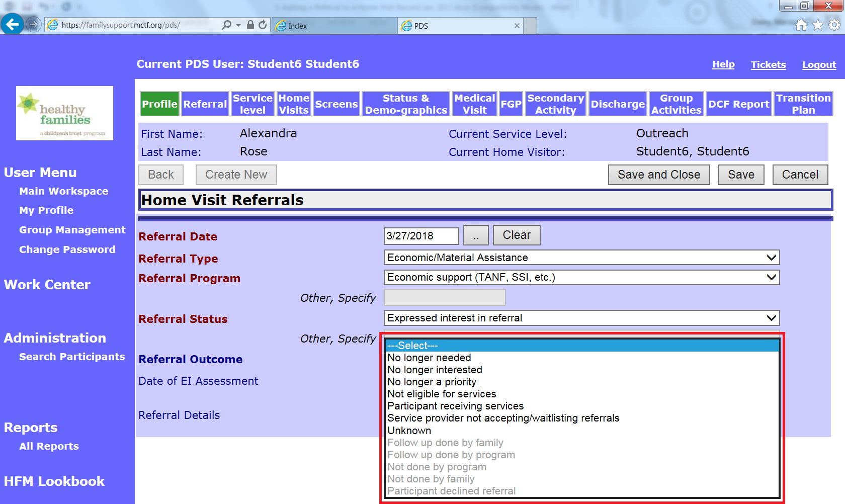
Task: Open the Medical Visit tab
Action: pos(475,104)
